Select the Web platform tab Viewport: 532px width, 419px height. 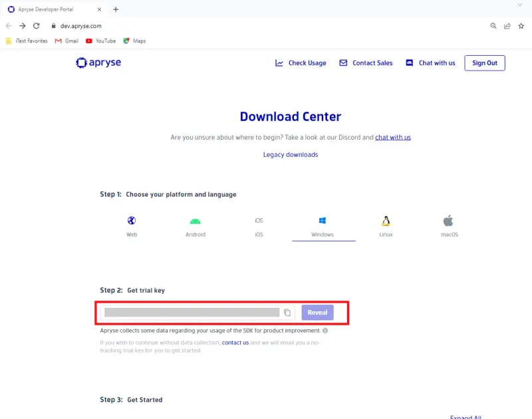(x=132, y=226)
